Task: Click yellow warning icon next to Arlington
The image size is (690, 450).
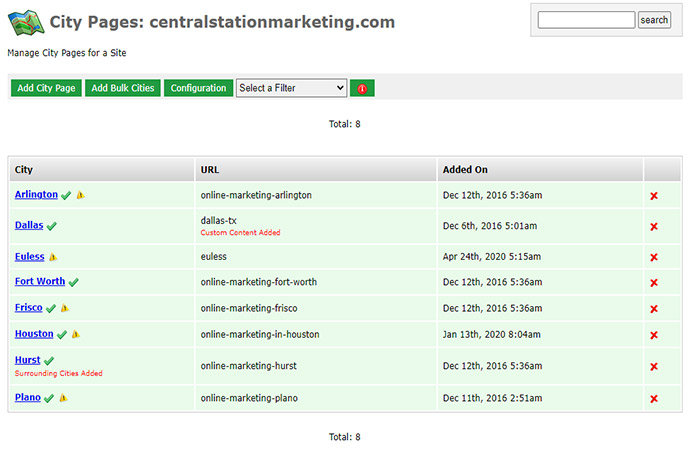Action: click(x=81, y=194)
